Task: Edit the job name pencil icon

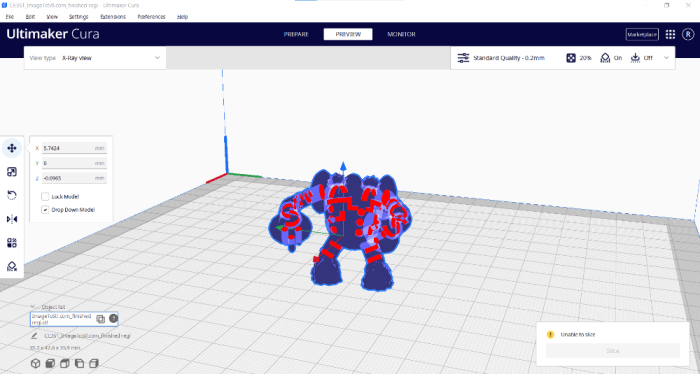Action: (x=34, y=336)
